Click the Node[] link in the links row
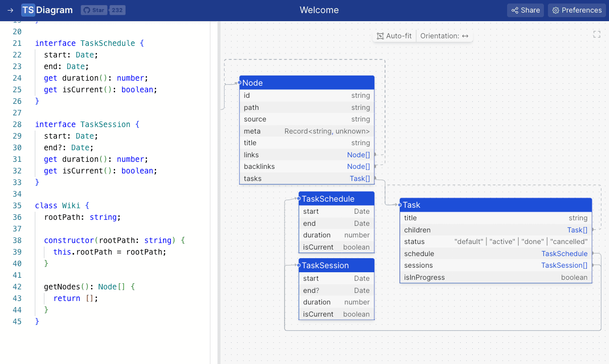Viewport: 609px width, 364px height. coord(359,155)
